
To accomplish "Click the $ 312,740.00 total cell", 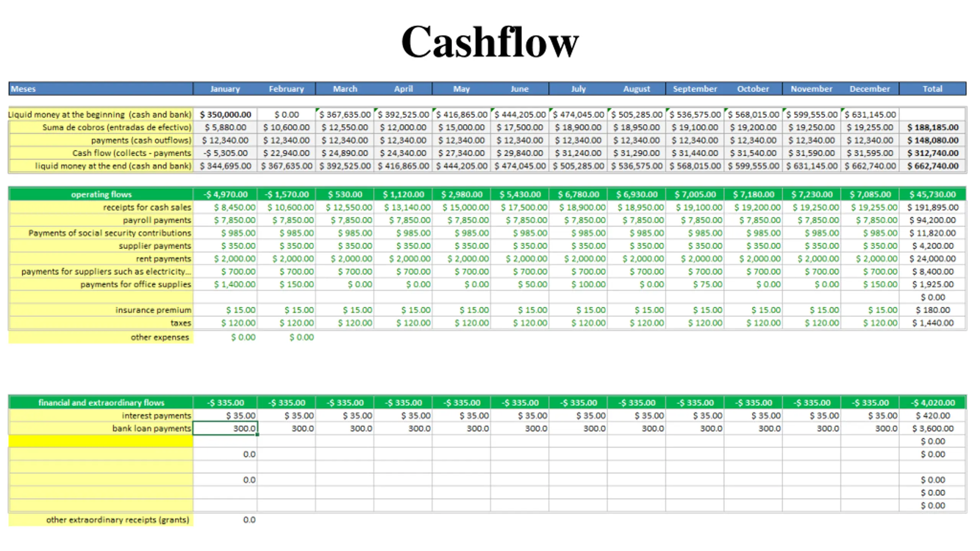I will [933, 153].
